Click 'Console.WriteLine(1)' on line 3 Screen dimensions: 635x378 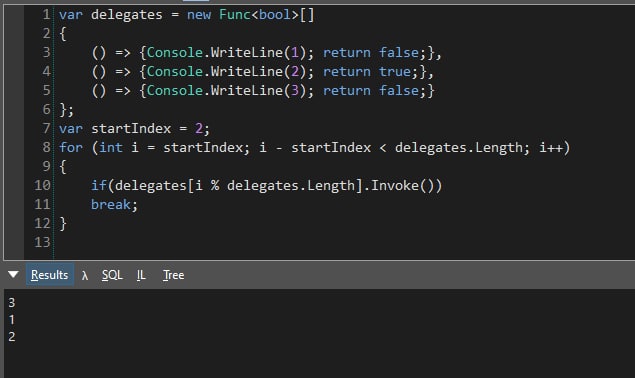coord(226,53)
